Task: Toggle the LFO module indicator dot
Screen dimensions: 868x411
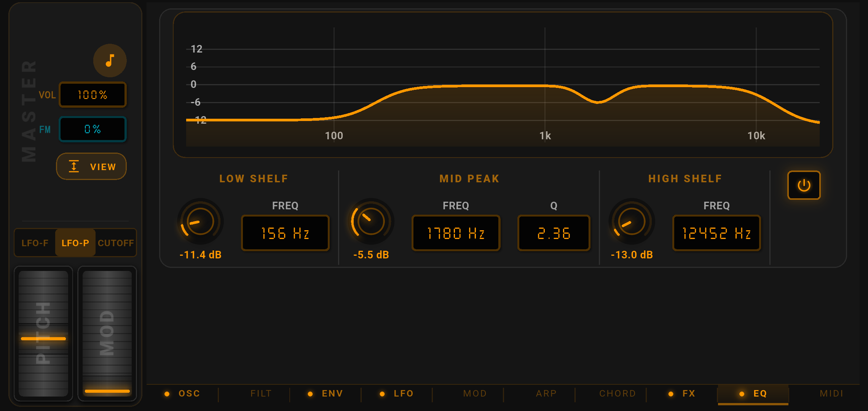Action: point(382,394)
